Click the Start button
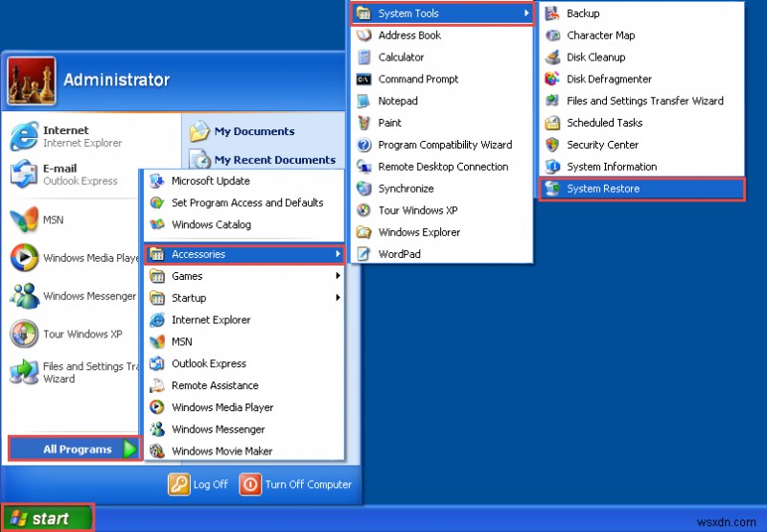Image resolution: width=767 pixels, height=532 pixels. tap(47, 519)
